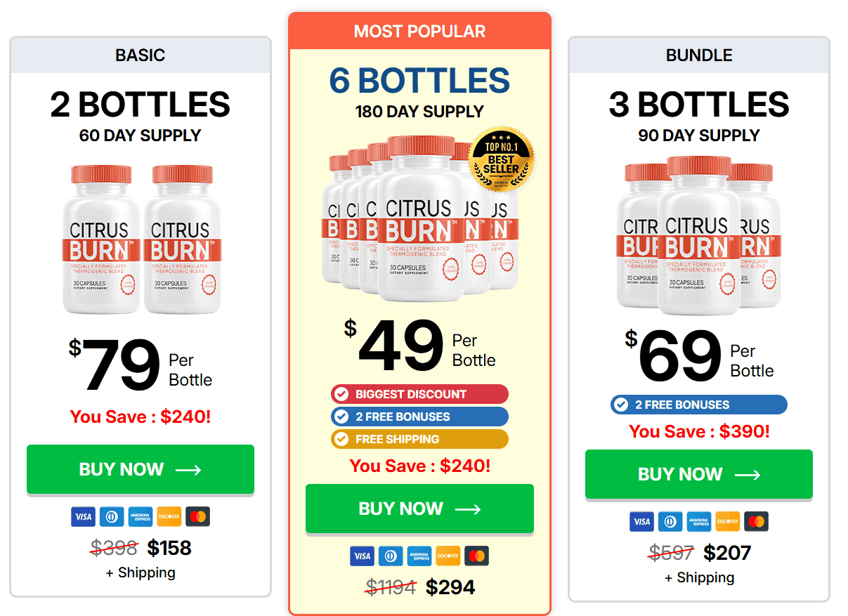This screenshot has width=848, height=616.
Task: Click the Citrus Burn bottles image in Basic plan
Action: click(141, 237)
